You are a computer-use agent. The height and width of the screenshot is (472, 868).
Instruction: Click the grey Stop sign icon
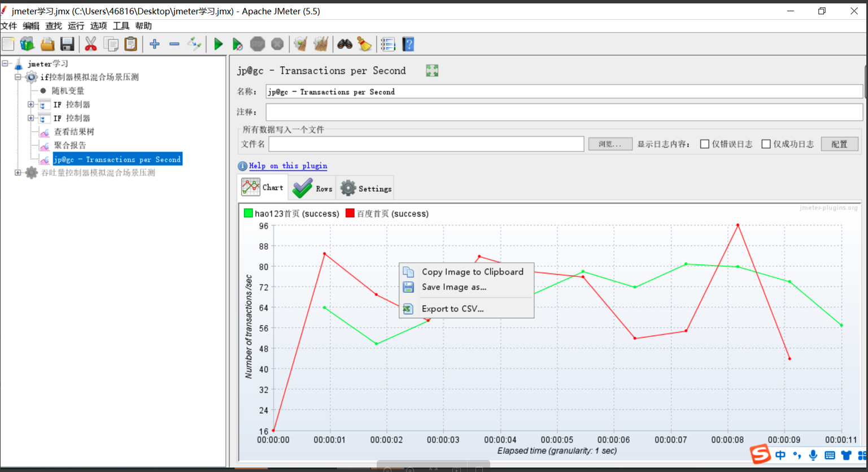pyautogui.click(x=258, y=44)
